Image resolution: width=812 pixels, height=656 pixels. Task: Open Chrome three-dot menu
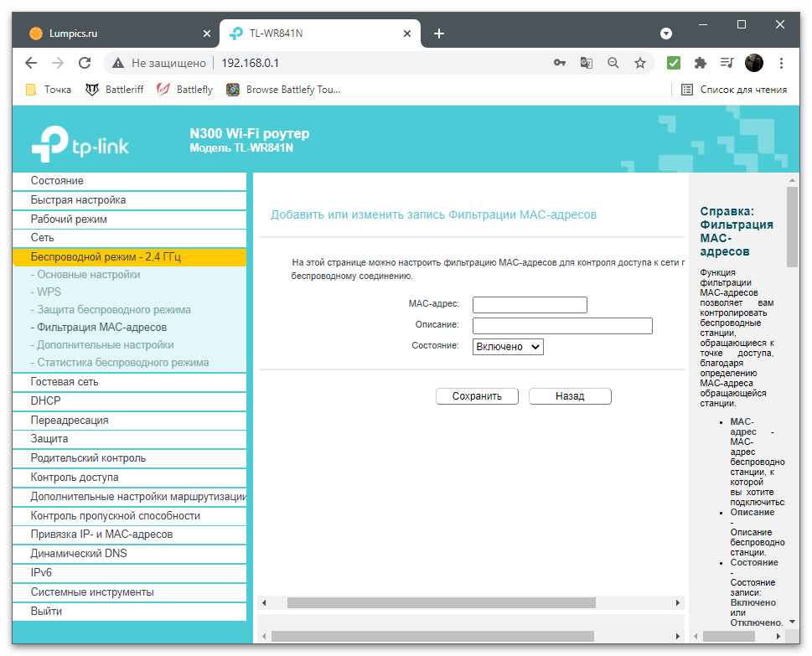coord(781,63)
